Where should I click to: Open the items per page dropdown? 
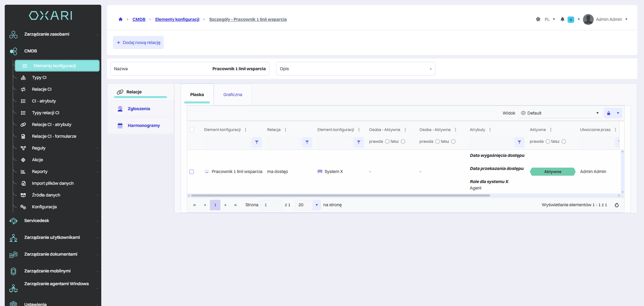point(316,205)
